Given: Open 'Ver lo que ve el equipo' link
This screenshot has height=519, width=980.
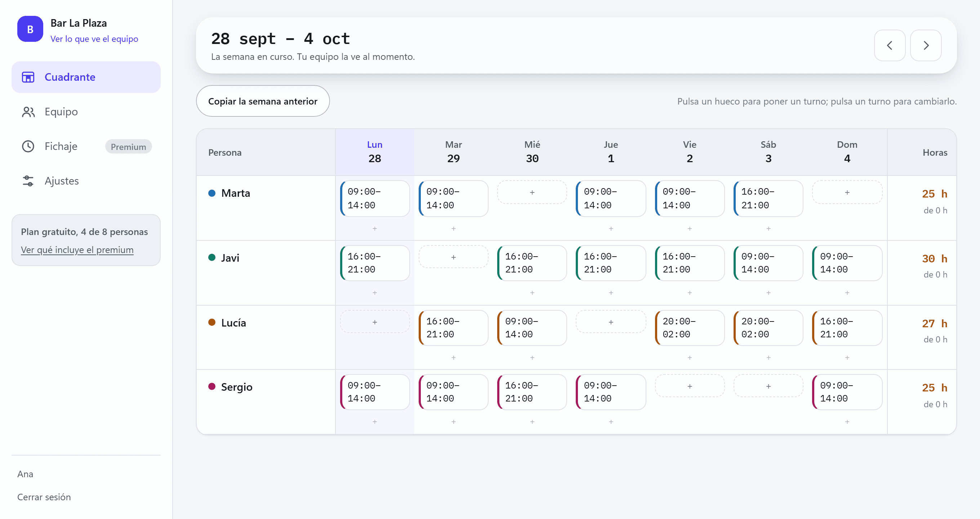Looking at the screenshot, I should coord(94,39).
